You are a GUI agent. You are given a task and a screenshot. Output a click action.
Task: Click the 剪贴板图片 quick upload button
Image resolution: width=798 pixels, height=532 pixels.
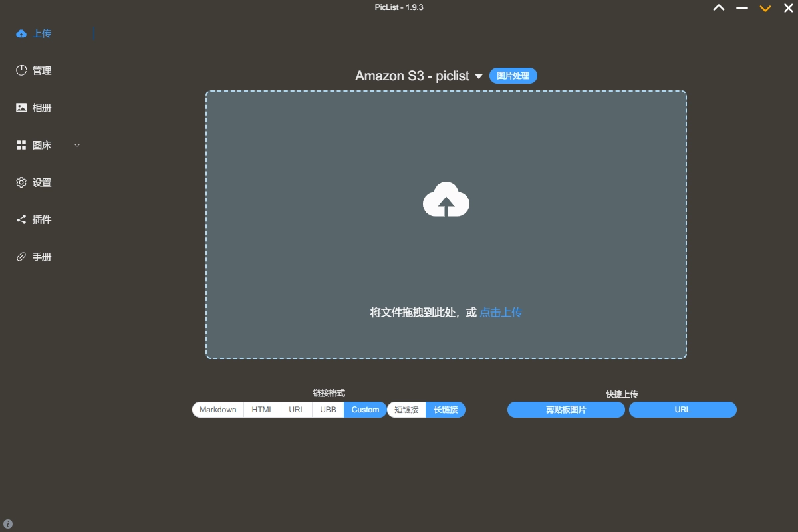coord(566,410)
